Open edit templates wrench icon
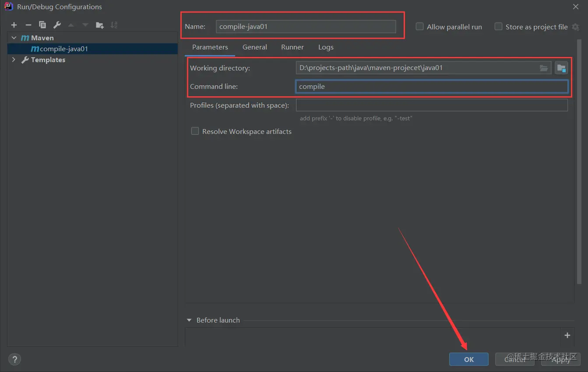 tap(57, 25)
